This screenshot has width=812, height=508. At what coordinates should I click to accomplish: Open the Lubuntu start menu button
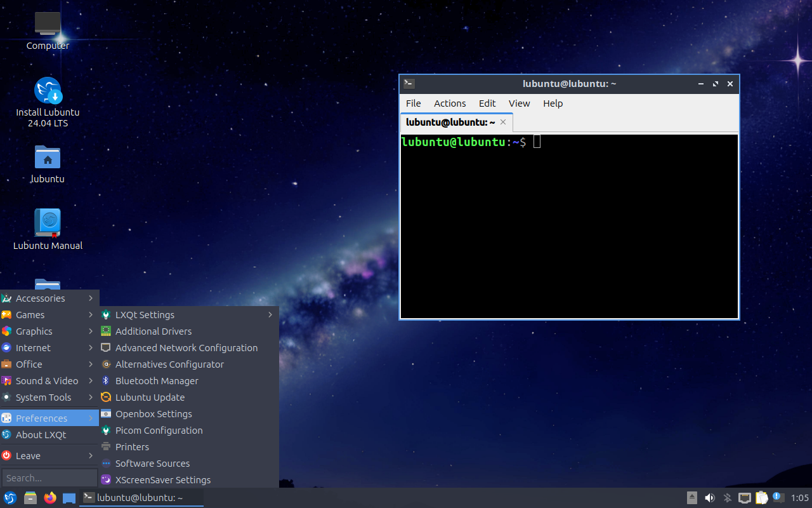point(10,498)
